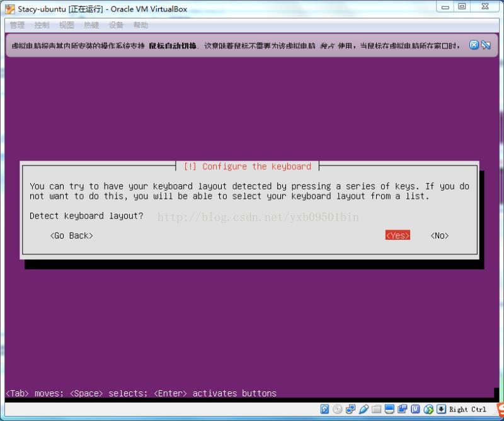Click the USB devices pen-shaped icon

point(364,409)
